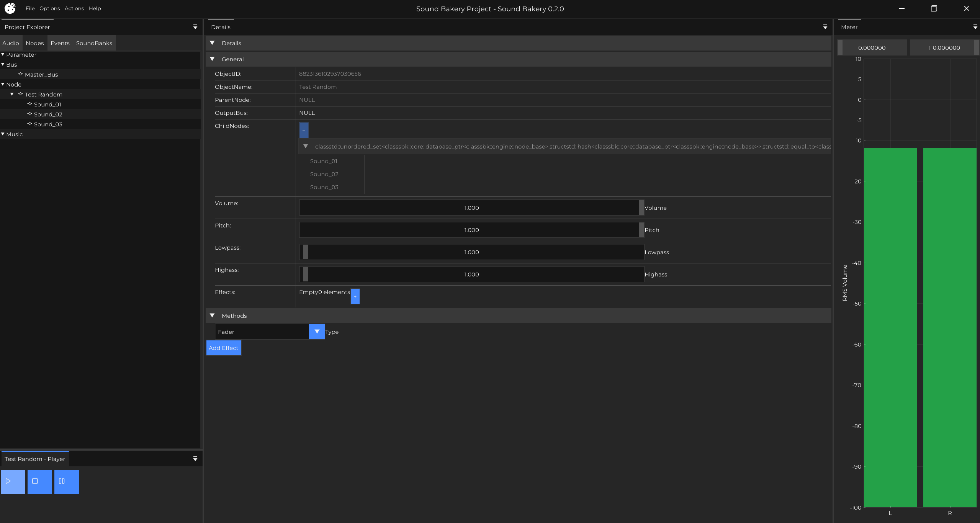Open the Fader type dropdown
Viewport: 980px width, 523px height.
[317, 332]
